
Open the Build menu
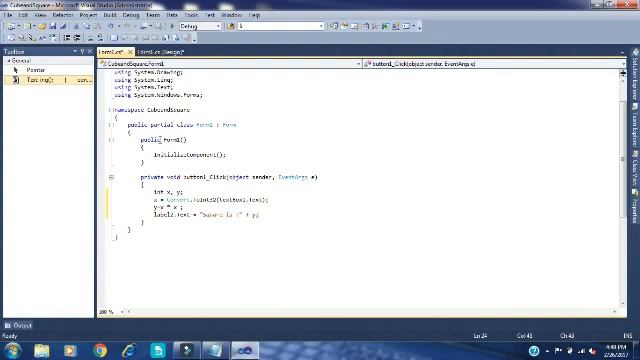click(x=110, y=15)
